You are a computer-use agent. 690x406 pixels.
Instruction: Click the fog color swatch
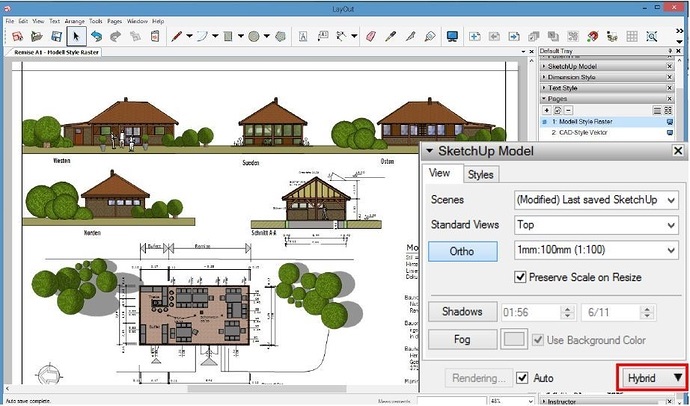(x=513, y=340)
